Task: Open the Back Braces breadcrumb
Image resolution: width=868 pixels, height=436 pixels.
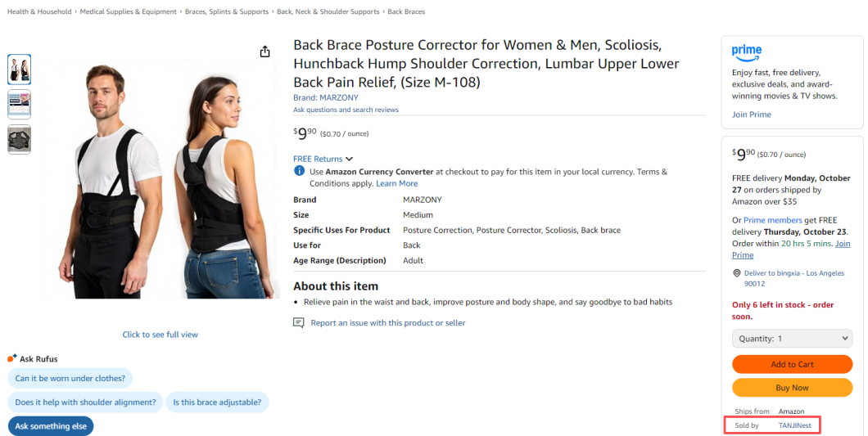Action: [406, 12]
